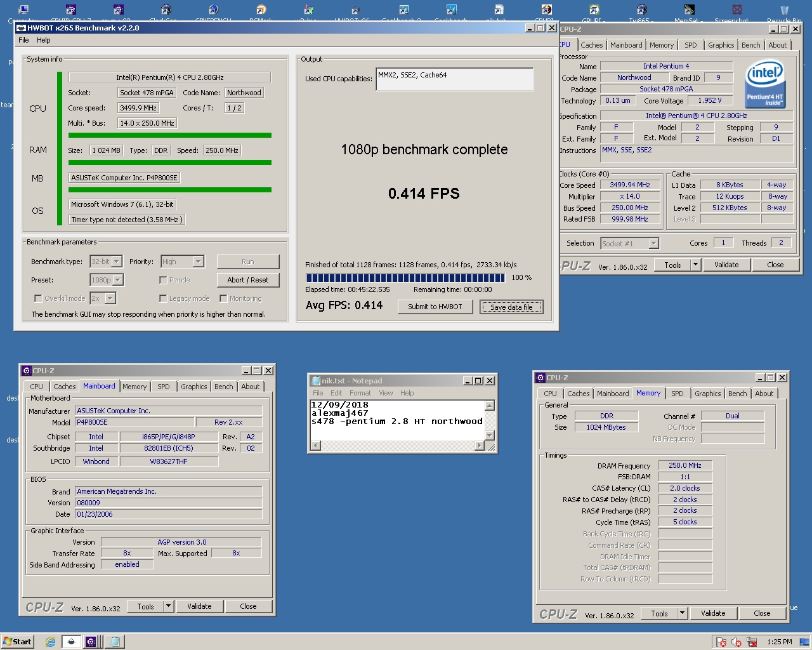Select the Screenshot desktop icon

[737, 10]
